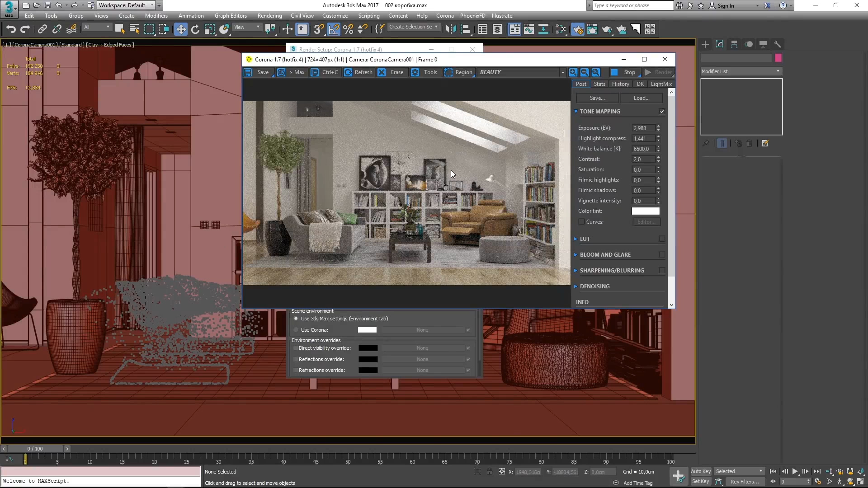Click the Load tone mapping button
The image size is (868, 488).
(642, 97)
